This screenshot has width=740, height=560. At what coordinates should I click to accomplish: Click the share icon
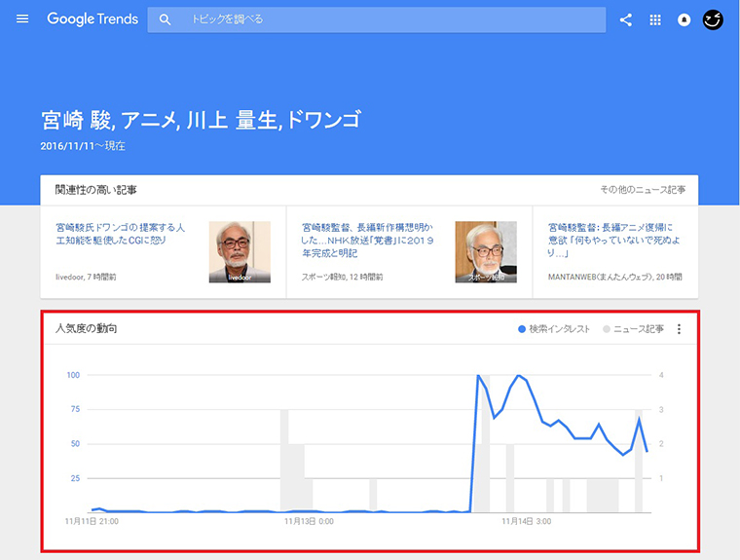coord(626,19)
